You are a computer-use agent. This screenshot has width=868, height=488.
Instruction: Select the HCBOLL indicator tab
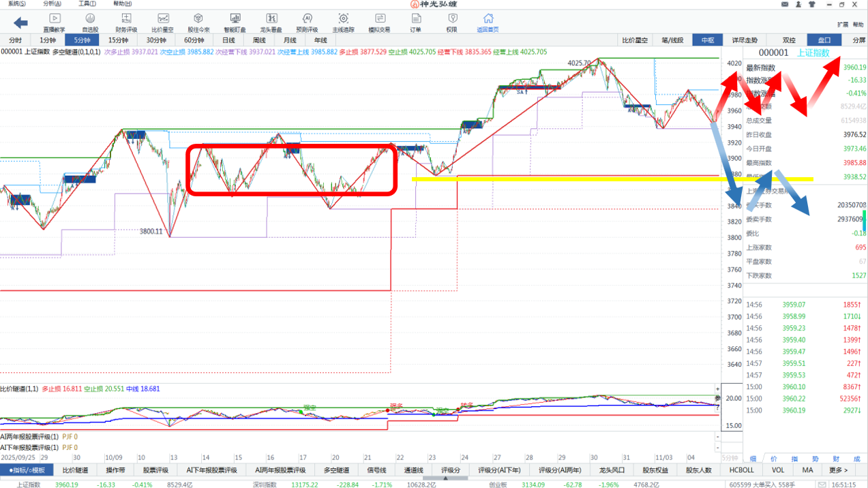741,470
